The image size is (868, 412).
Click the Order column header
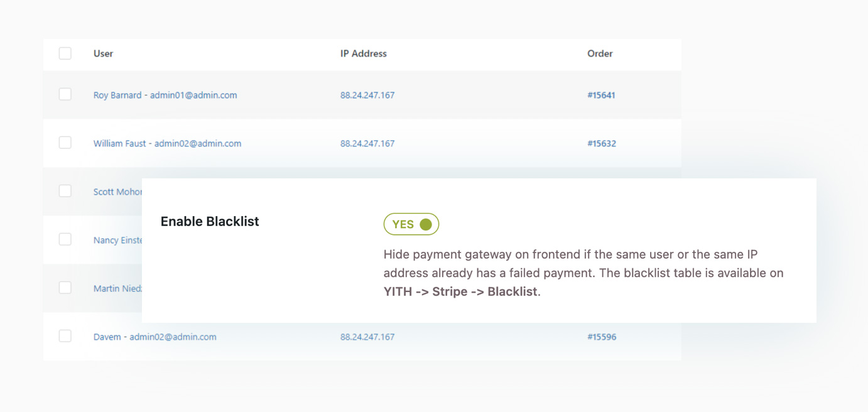click(600, 54)
